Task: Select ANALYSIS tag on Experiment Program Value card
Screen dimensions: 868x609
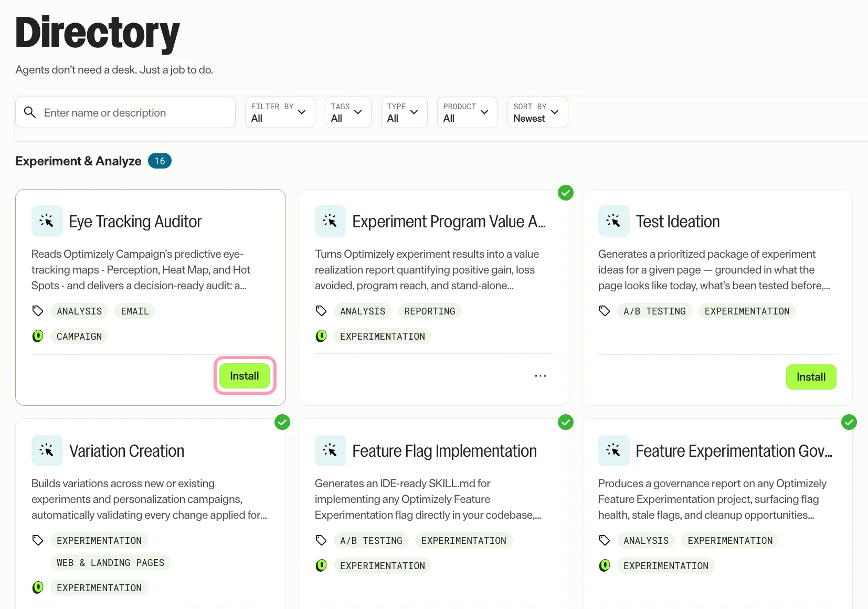Action: [x=363, y=311]
